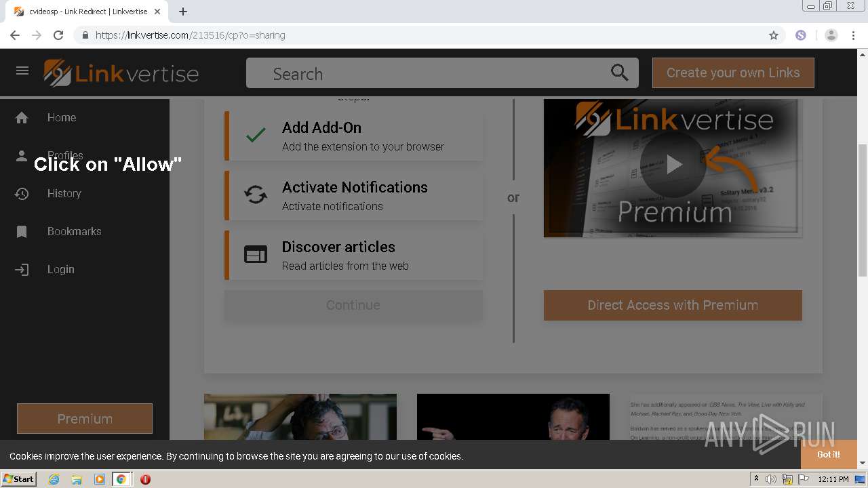Reload the page
This screenshot has width=868, height=488.
[58, 35]
